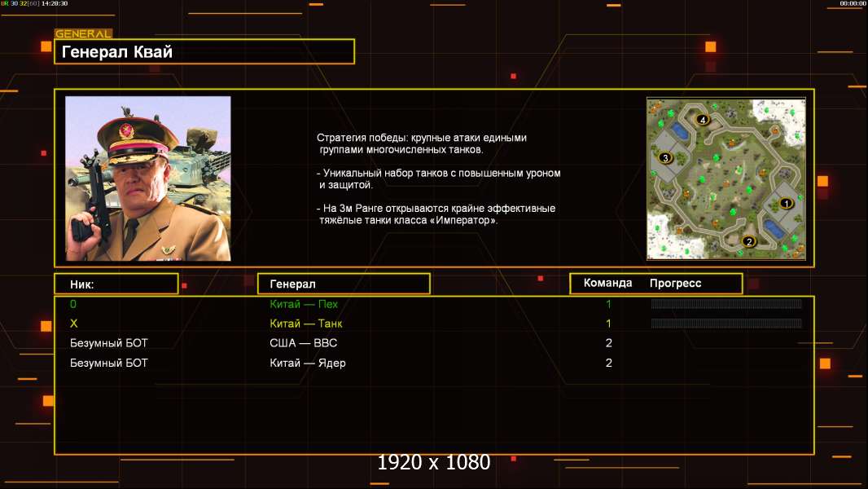
Task: Click the 'На 3м Ранге' bullet text
Action: pos(436,214)
